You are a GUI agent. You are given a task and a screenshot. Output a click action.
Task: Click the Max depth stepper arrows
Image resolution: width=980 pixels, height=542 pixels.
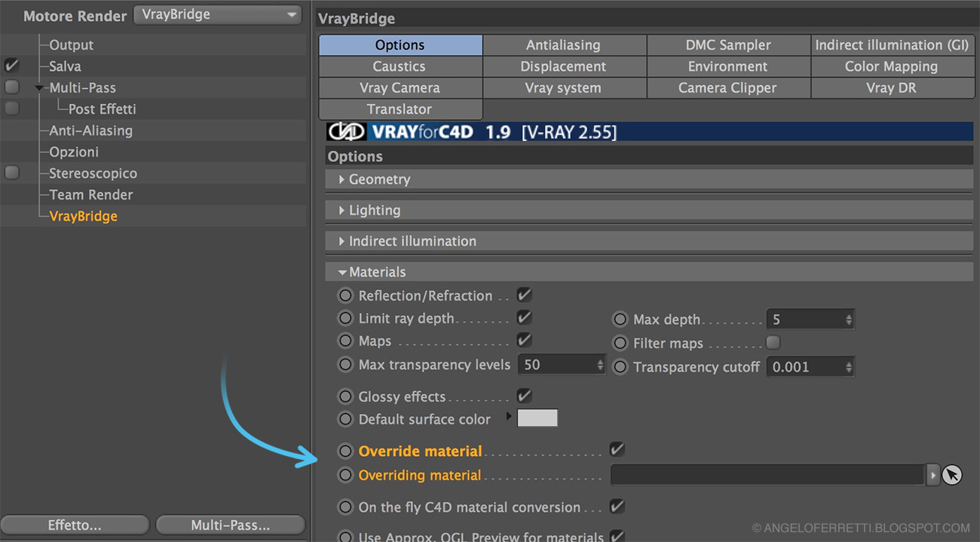click(x=849, y=320)
